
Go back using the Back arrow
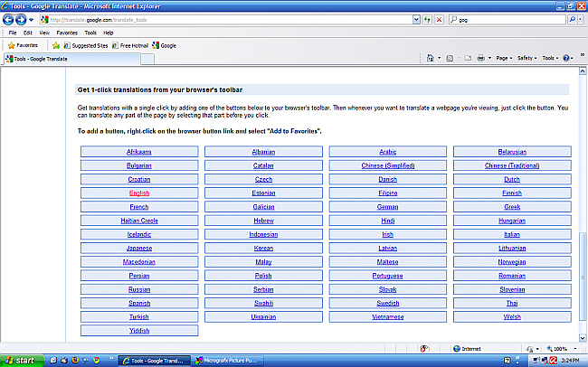click(x=8, y=20)
